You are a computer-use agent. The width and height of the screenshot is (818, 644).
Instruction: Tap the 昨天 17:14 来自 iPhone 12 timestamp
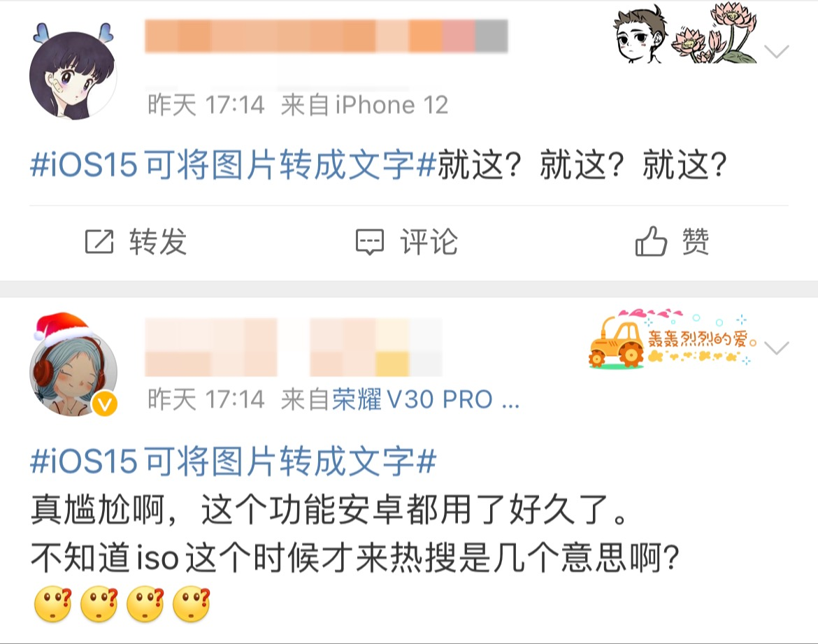298,105
